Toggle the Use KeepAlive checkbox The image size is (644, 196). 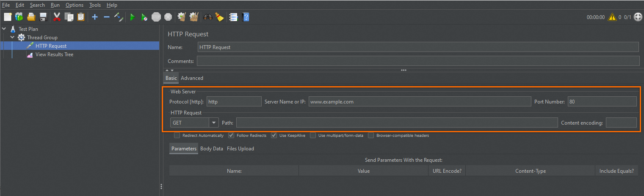(x=274, y=136)
